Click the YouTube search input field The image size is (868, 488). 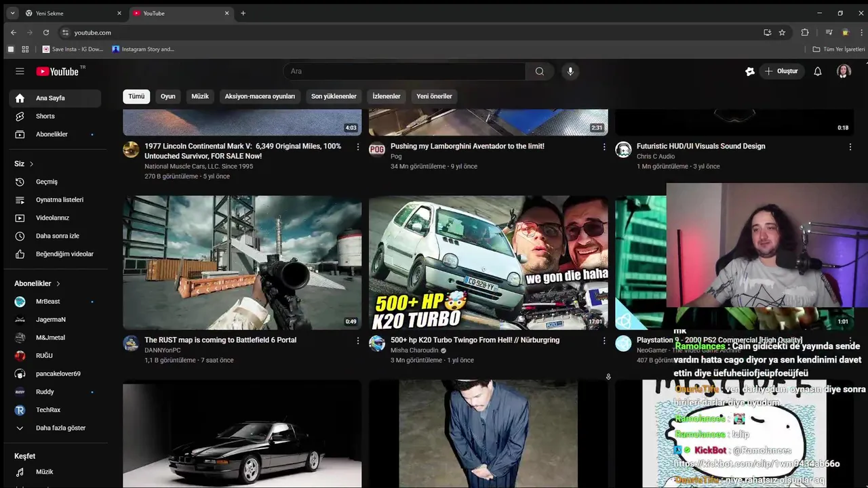(x=404, y=71)
